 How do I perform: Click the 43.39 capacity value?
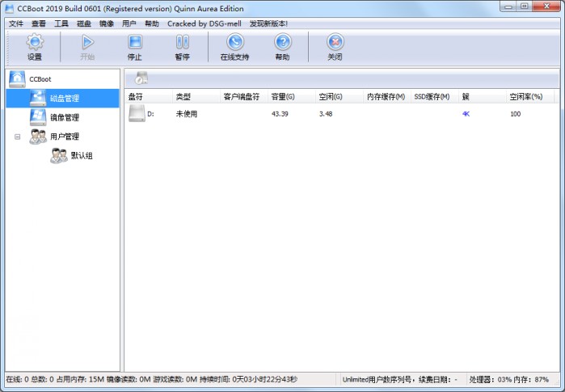click(280, 114)
